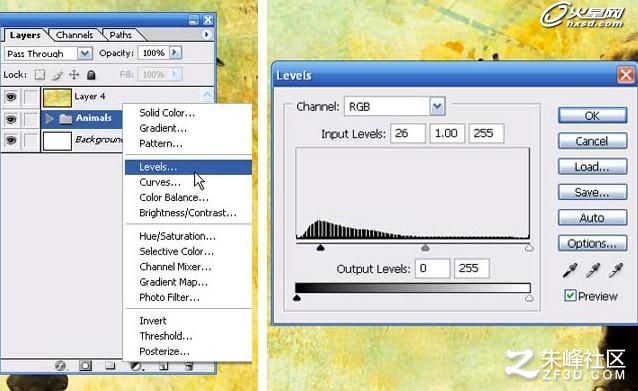Open the Channel RGB dropdown
The width and height of the screenshot is (638, 391).
(437, 107)
